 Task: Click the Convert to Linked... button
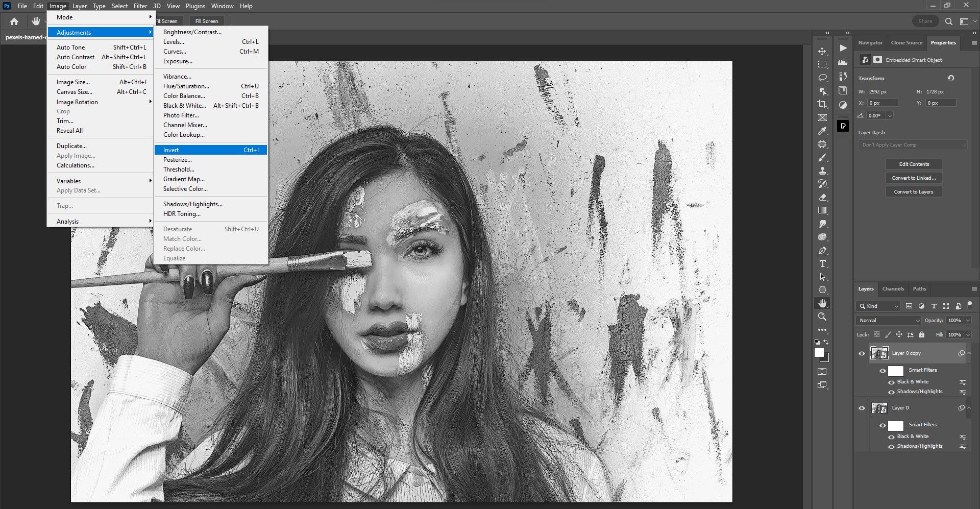click(x=914, y=178)
